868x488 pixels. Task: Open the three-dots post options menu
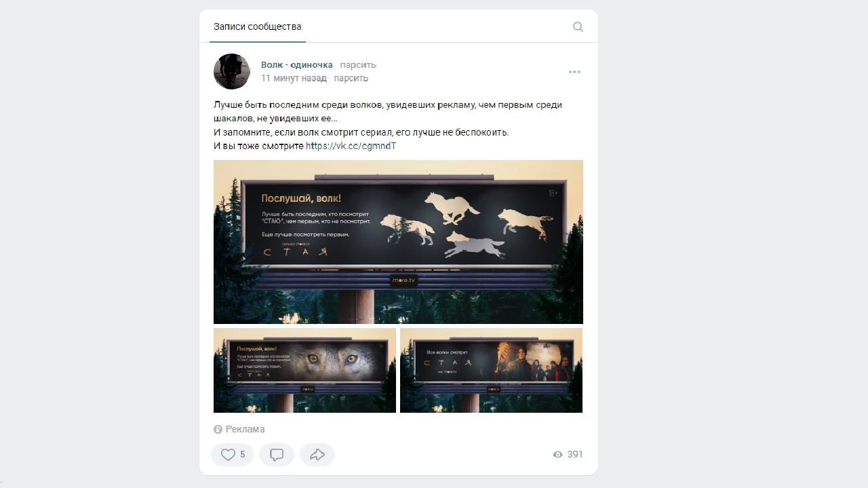[574, 72]
